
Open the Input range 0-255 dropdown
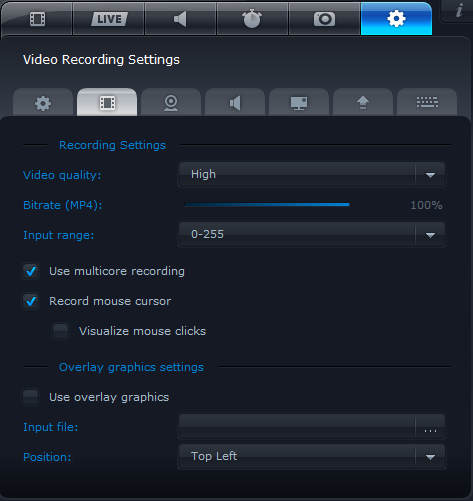point(312,235)
